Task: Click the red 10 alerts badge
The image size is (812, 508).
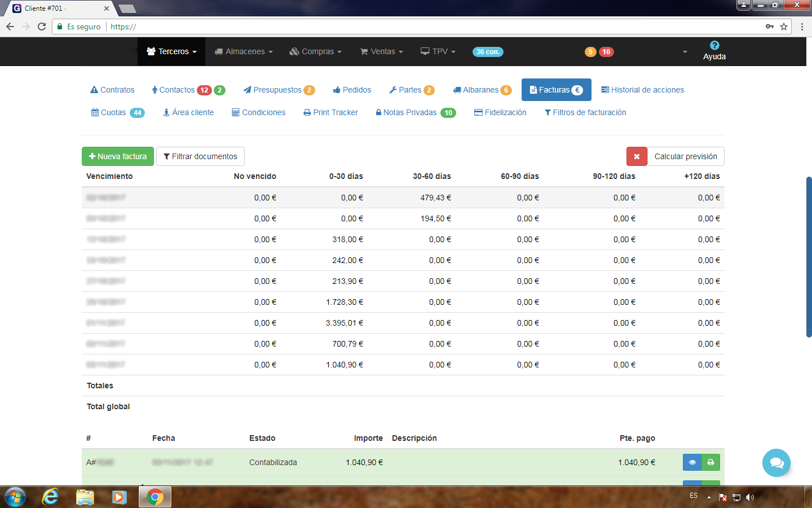Action: point(606,52)
